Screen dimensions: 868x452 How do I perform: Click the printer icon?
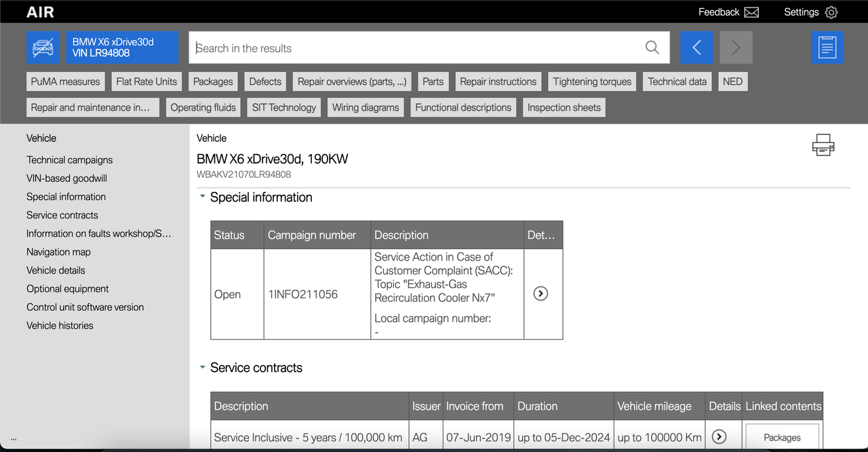(823, 145)
